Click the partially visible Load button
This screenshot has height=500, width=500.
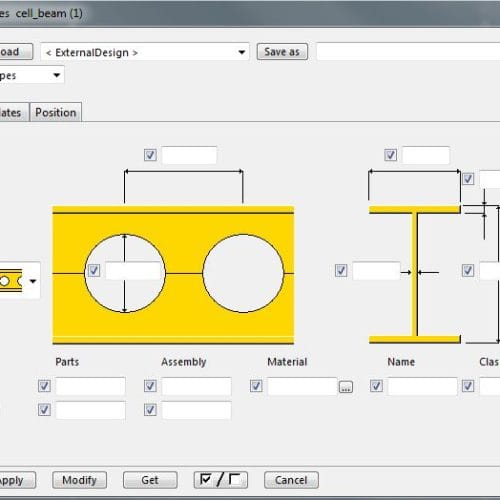tap(16, 52)
